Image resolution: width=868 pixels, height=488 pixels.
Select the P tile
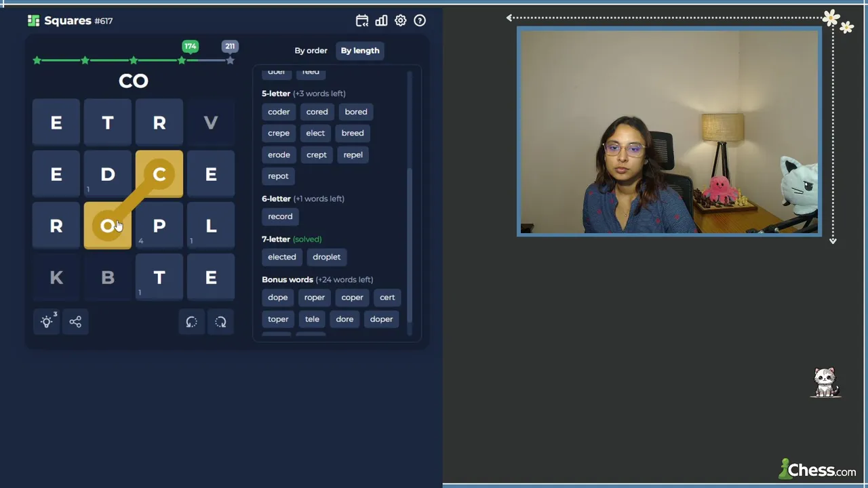coord(159,226)
